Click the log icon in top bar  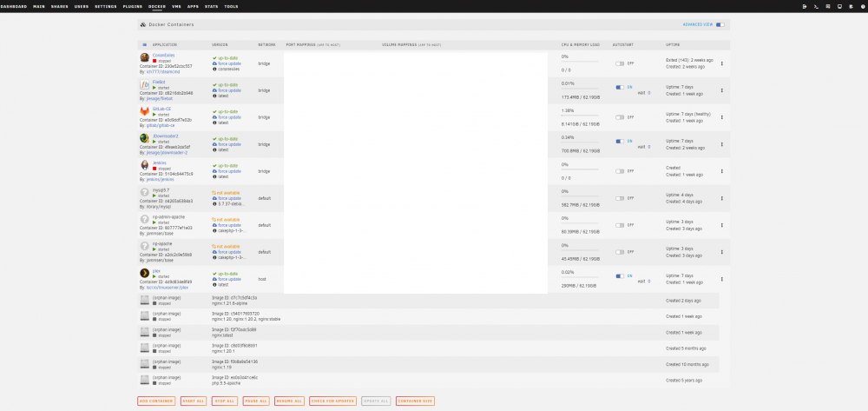click(x=851, y=7)
